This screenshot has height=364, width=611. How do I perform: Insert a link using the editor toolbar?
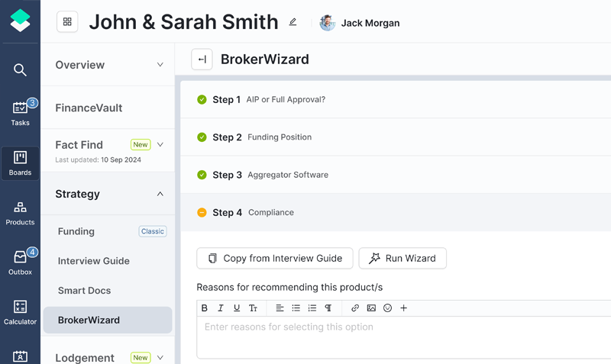coord(355,308)
